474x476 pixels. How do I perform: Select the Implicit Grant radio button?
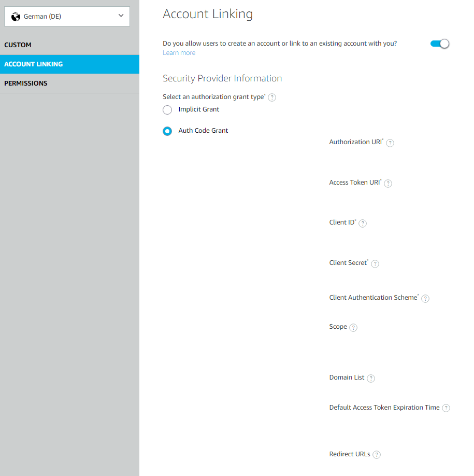coord(167,110)
